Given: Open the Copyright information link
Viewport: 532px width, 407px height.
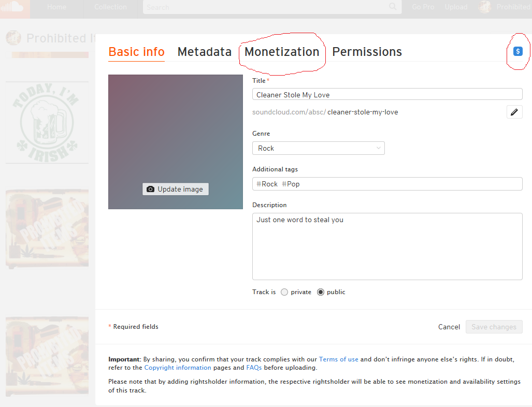Looking at the screenshot, I should tap(178, 368).
